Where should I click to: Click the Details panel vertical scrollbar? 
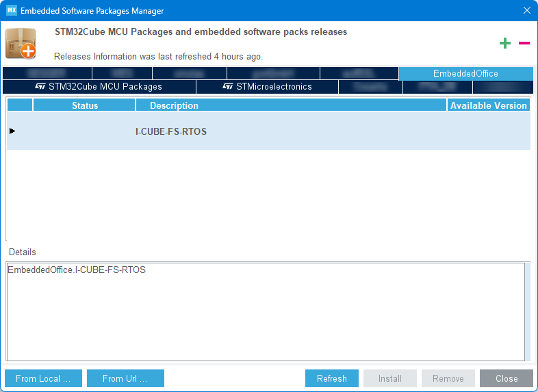528,311
